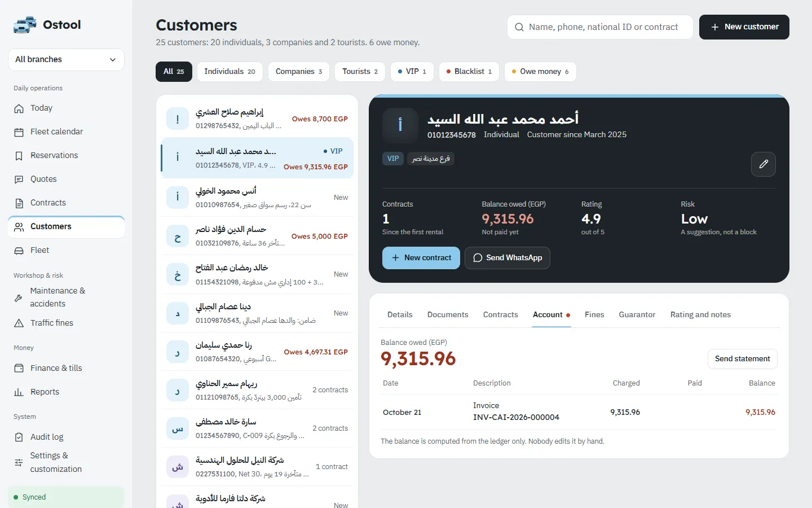Click the avatar of خالد رمضان عبد الفتاح

coord(178,275)
